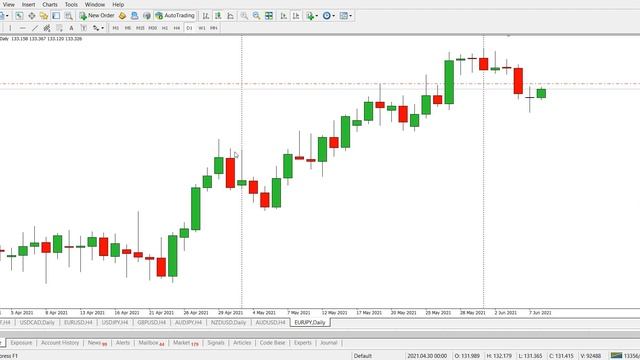Open the Market Watch window icon

tap(19, 16)
